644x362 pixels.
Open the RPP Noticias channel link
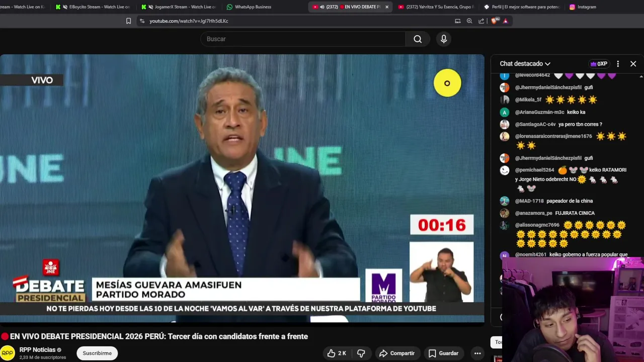pyautogui.click(x=37, y=350)
